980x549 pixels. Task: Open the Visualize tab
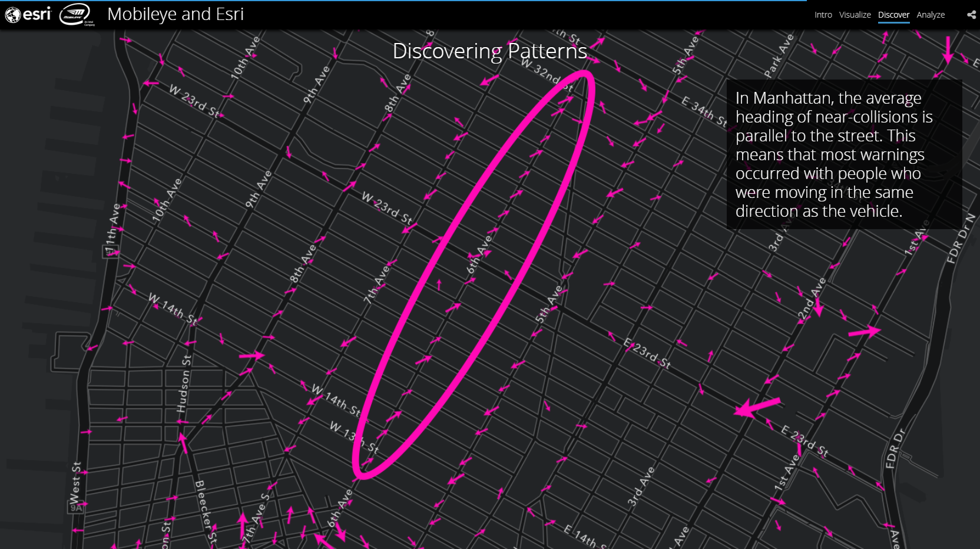point(855,15)
